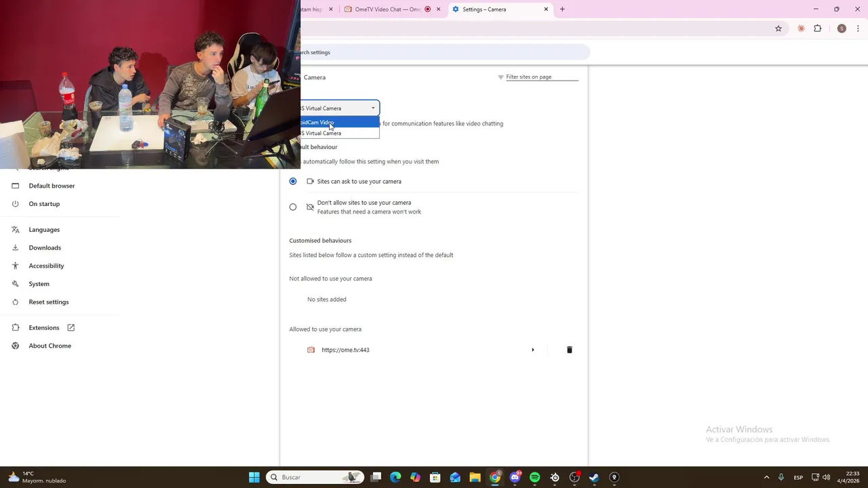Click the Default browser sidebar icon
This screenshot has height=488, width=868.
click(15, 186)
